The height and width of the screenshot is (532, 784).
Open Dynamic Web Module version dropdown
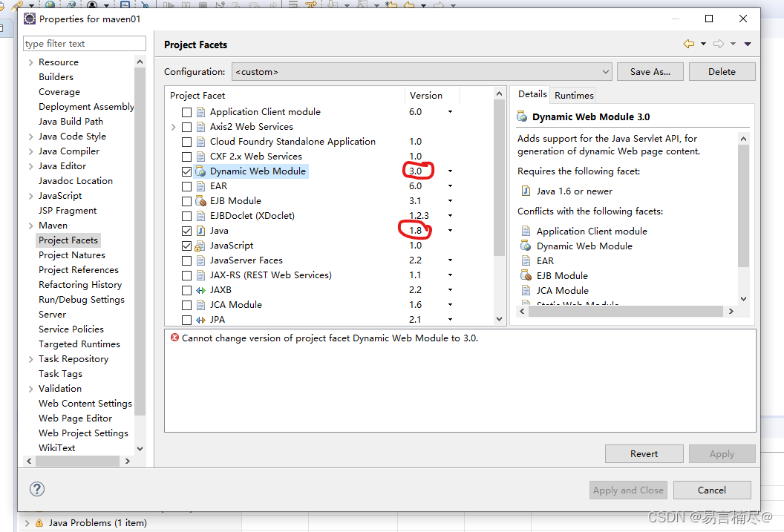coord(450,171)
